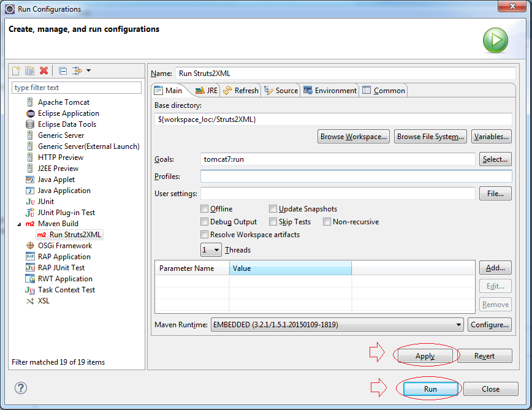Click the J2EE Preview icon
This screenshot has height=410, width=532.
[x=30, y=168]
